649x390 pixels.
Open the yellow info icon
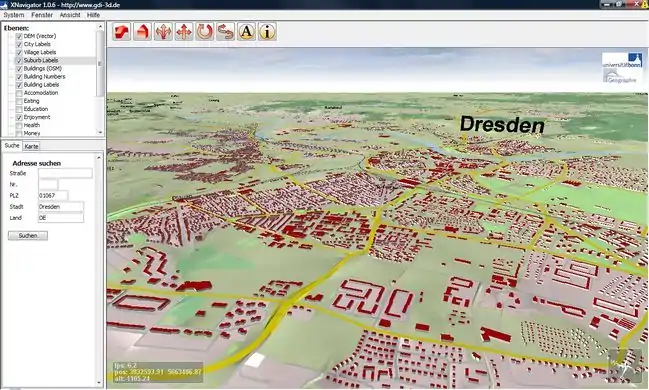coord(267,32)
